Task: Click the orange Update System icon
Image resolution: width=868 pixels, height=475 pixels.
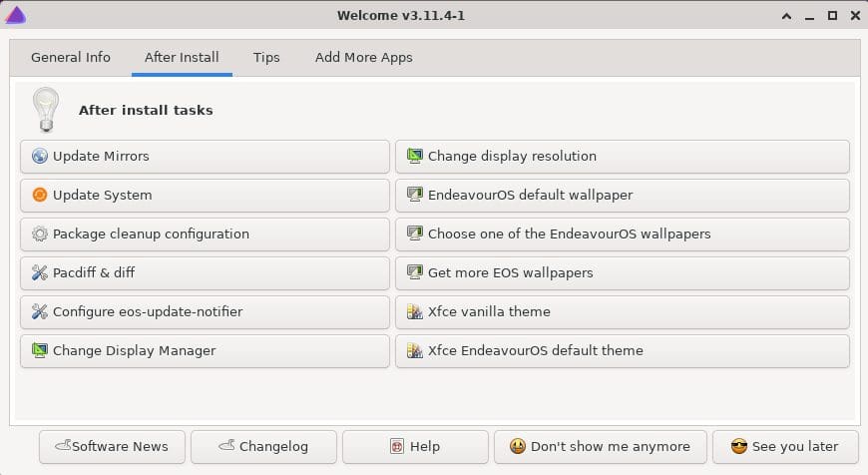Action: tap(39, 195)
